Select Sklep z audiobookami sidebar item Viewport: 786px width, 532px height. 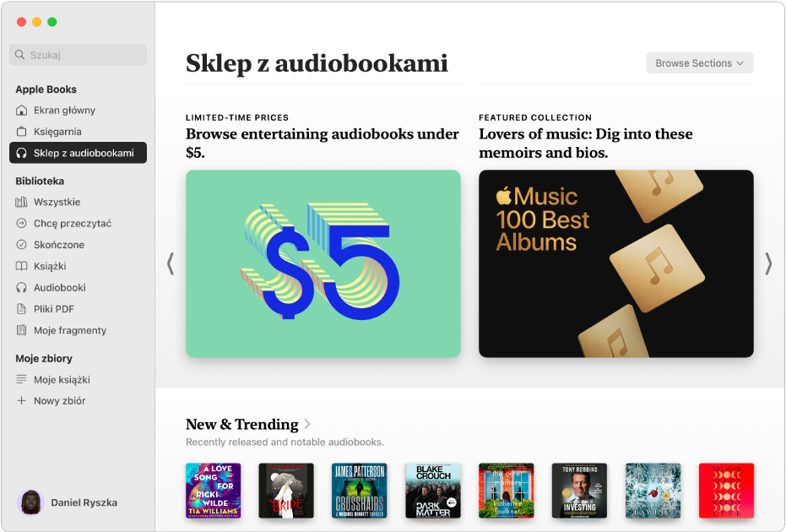pos(79,153)
